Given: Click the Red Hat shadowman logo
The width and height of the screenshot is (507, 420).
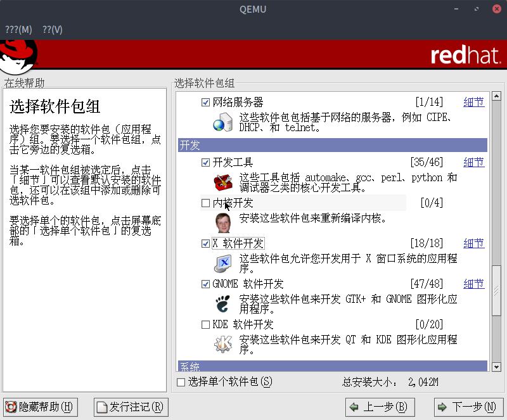Looking at the screenshot, I should (18, 56).
